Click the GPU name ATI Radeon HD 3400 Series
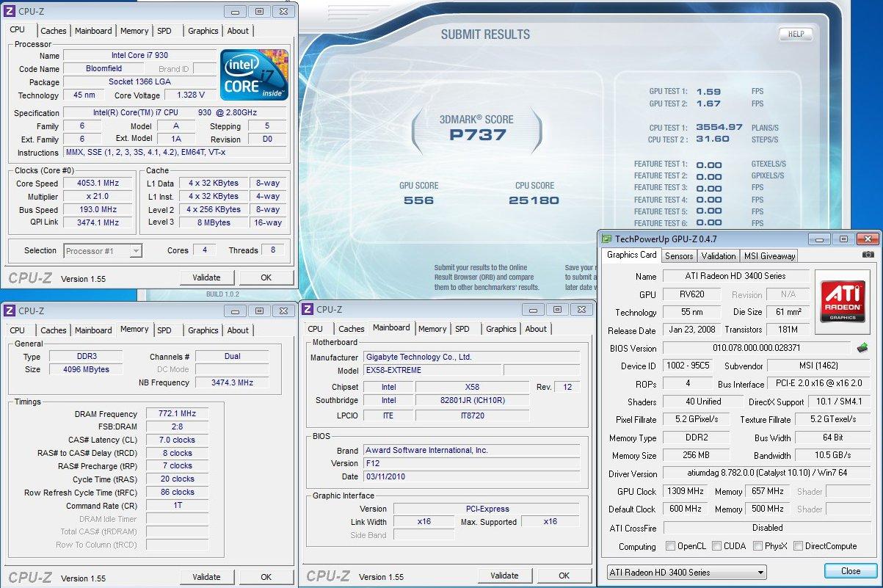The width and height of the screenshot is (883, 588). 736,276
